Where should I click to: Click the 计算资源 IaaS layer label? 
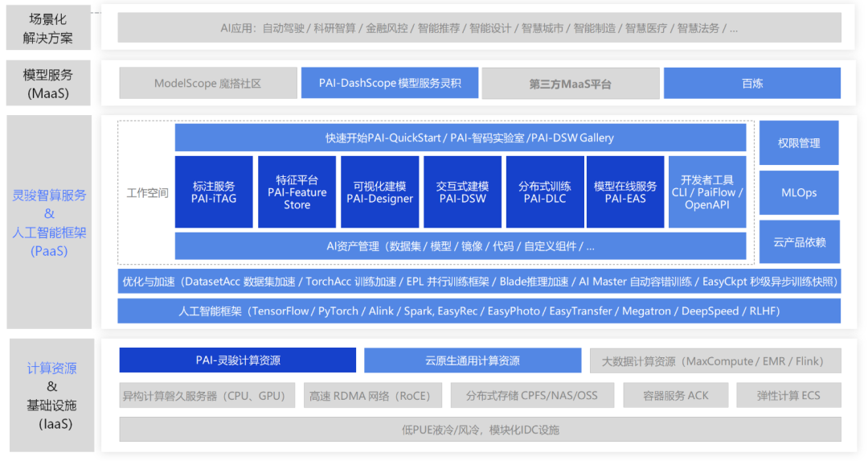pyautogui.click(x=52, y=396)
